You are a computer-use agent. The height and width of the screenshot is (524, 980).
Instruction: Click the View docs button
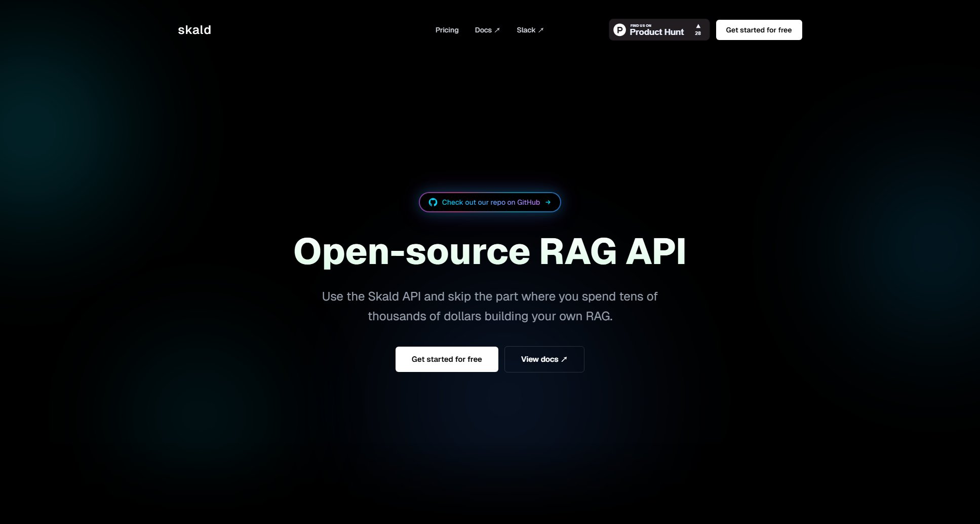(544, 359)
